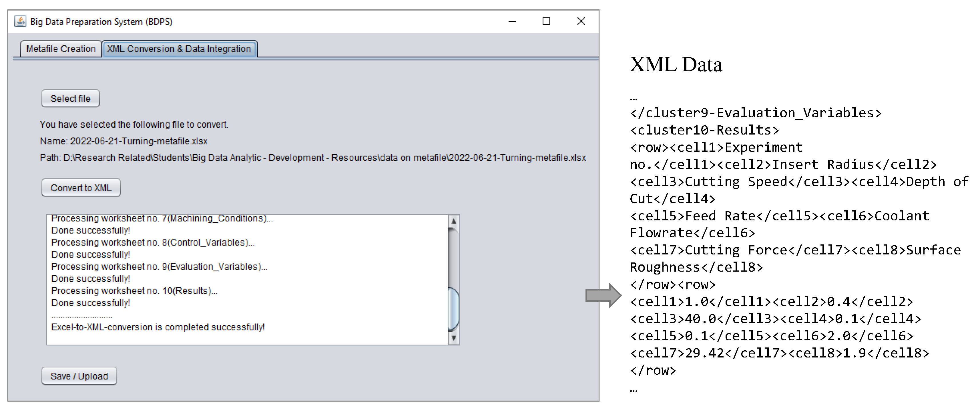Click 'You have selected the following file to convert.'
The width and height of the screenshot is (980, 413).
point(134,125)
